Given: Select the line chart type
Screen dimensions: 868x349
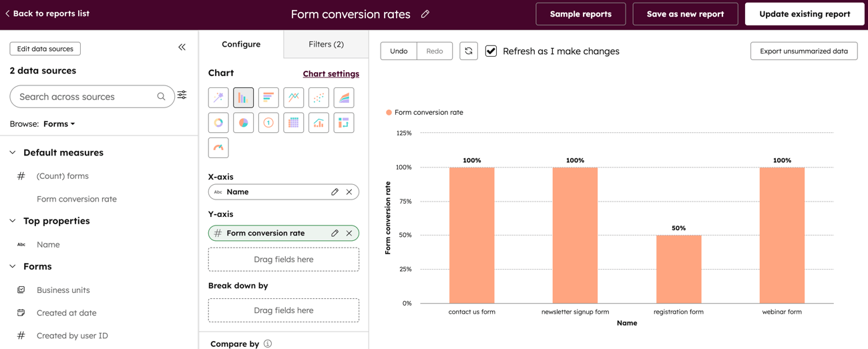Looking at the screenshot, I should click(x=294, y=98).
